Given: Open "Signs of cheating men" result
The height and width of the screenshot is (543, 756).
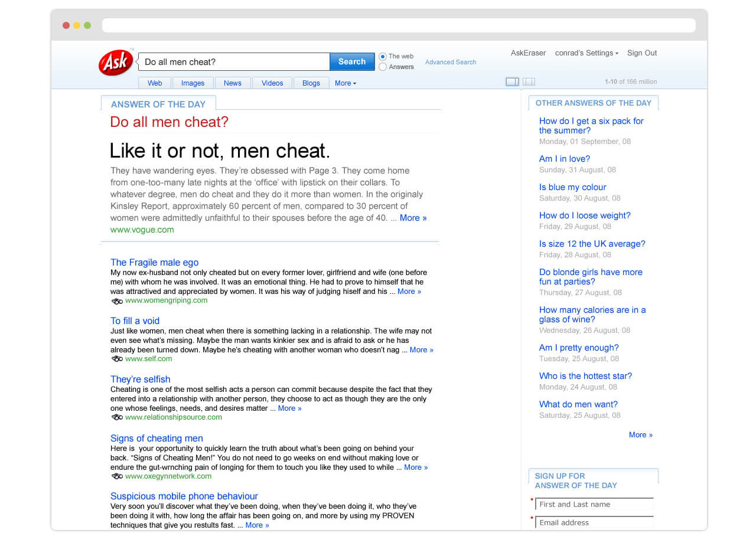Looking at the screenshot, I should pyautogui.click(x=157, y=439).
